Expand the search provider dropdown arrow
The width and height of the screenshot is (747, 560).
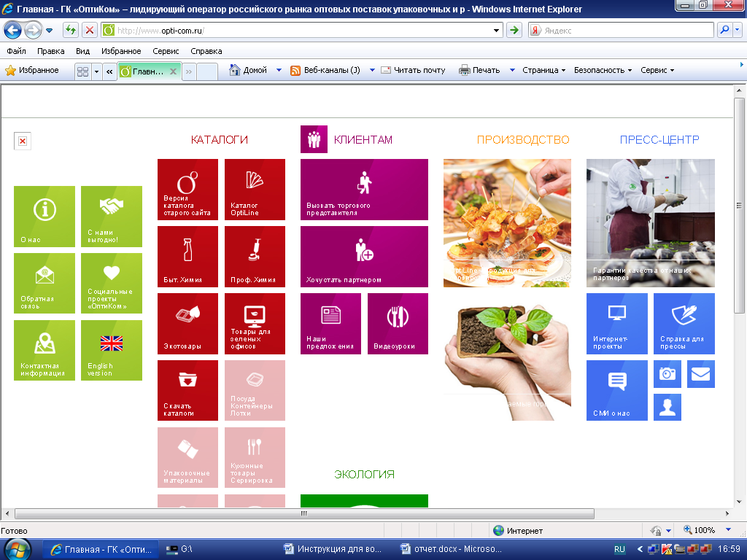(738, 31)
